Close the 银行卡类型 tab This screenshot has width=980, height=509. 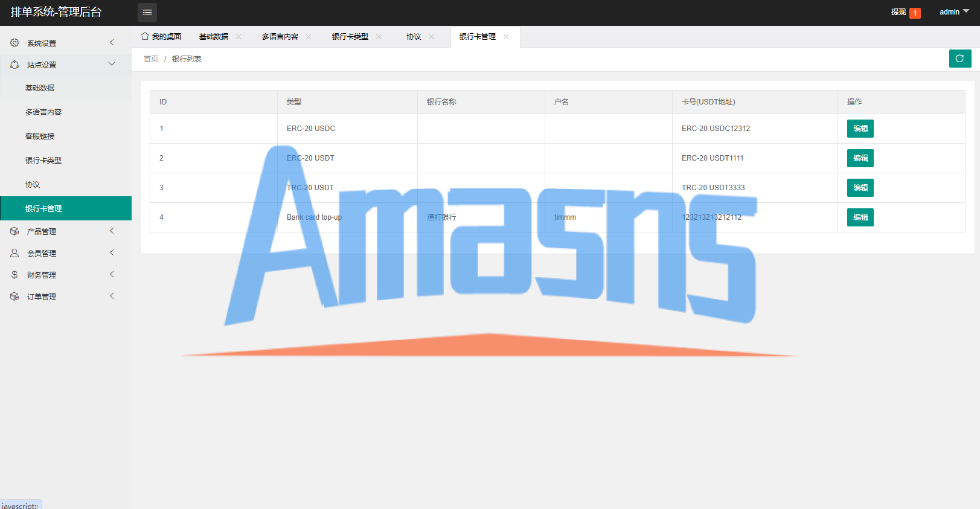379,37
